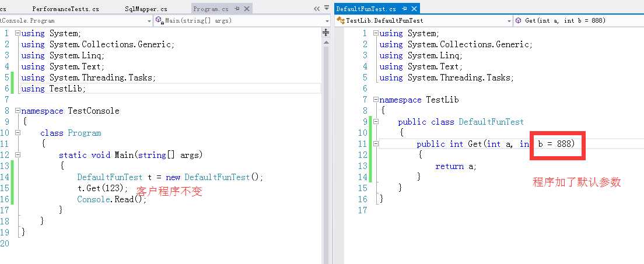The width and height of the screenshot is (644, 264).
Task: Switch to the SqlMapper.cs tab
Action: pyautogui.click(x=146, y=9)
